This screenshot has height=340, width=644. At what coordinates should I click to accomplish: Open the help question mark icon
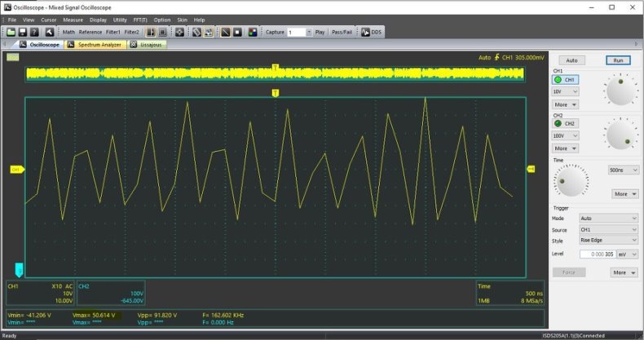tap(34, 32)
